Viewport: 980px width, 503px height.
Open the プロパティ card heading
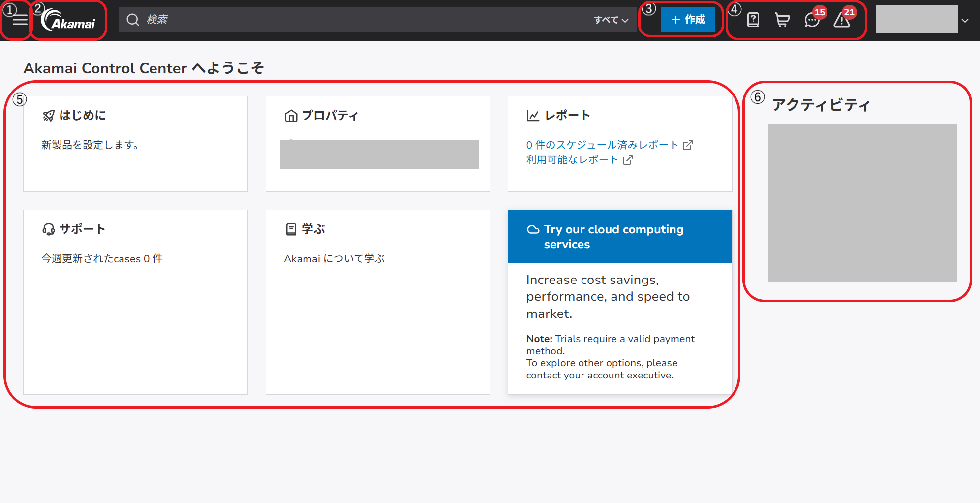click(330, 115)
